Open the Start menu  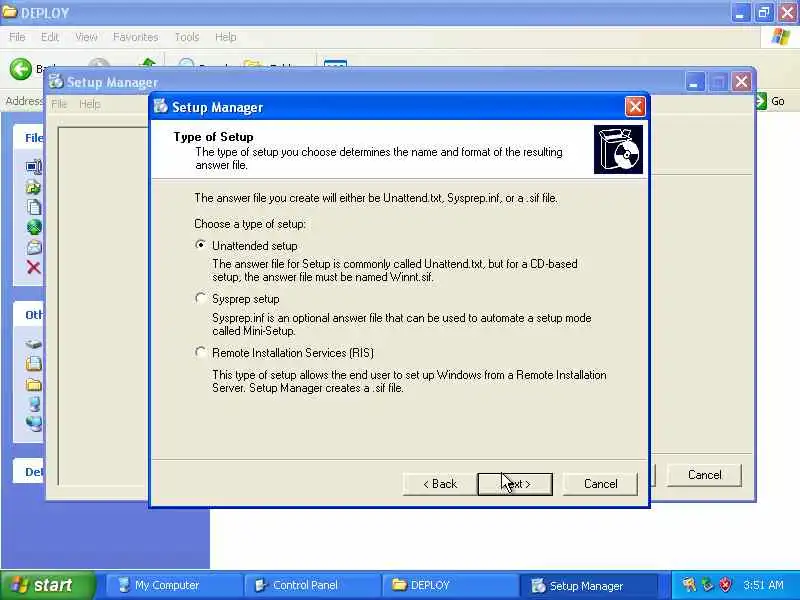[x=47, y=585]
